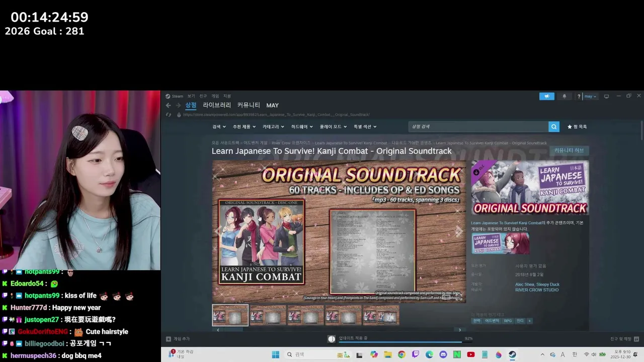
Task: Expand the 플레이 모드 dropdown
Action: point(333,127)
